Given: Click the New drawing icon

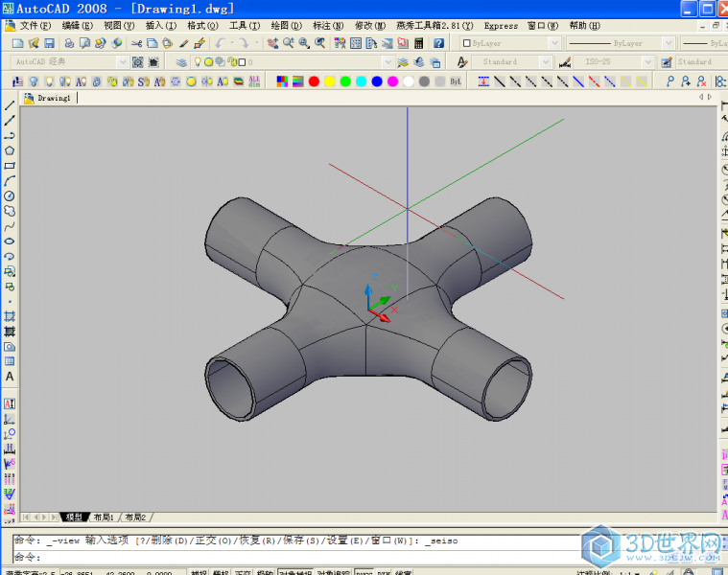Looking at the screenshot, I should 17,43.
